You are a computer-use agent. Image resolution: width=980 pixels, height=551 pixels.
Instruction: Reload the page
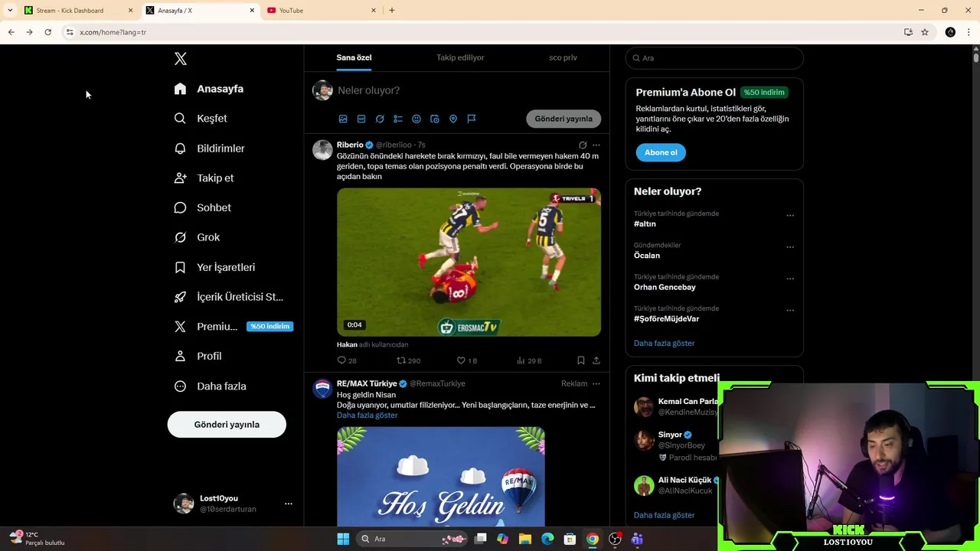[x=47, y=32]
